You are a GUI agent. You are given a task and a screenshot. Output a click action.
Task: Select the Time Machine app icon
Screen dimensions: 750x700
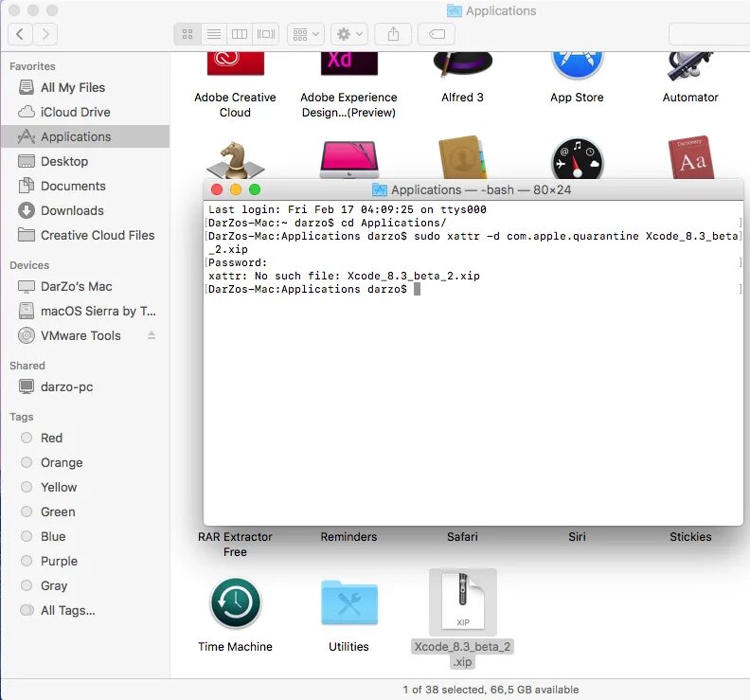[236, 602]
